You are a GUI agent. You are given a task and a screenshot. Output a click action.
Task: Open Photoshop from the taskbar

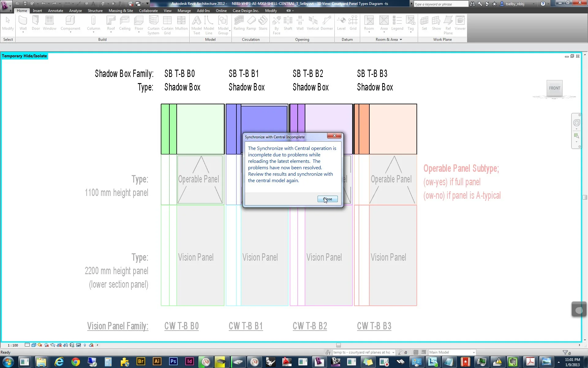click(173, 362)
